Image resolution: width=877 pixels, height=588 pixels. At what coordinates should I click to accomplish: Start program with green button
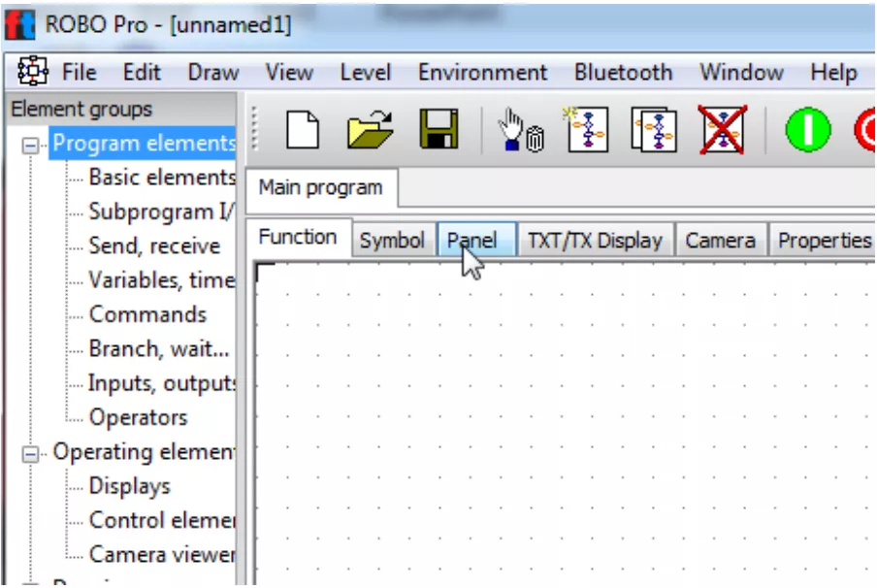808,129
